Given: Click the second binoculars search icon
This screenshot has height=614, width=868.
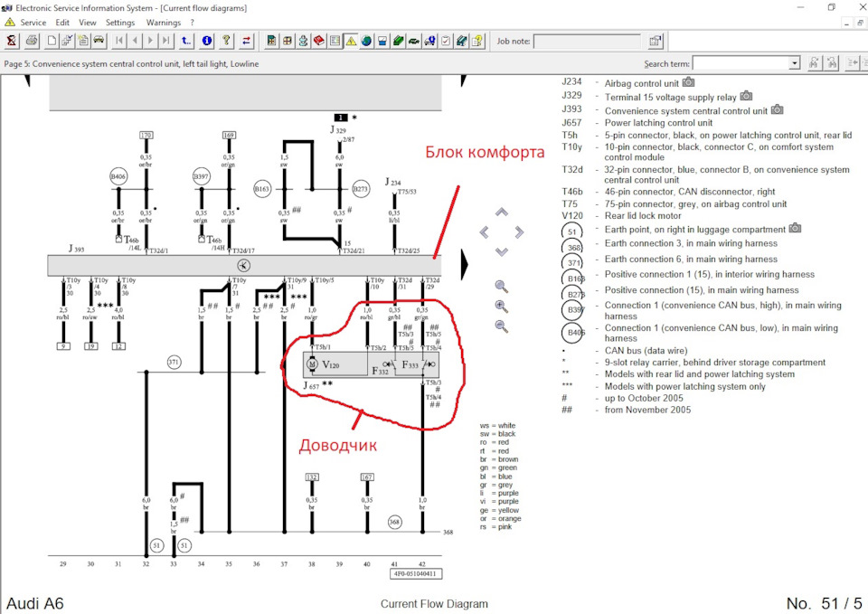Looking at the screenshot, I should pos(832,63).
